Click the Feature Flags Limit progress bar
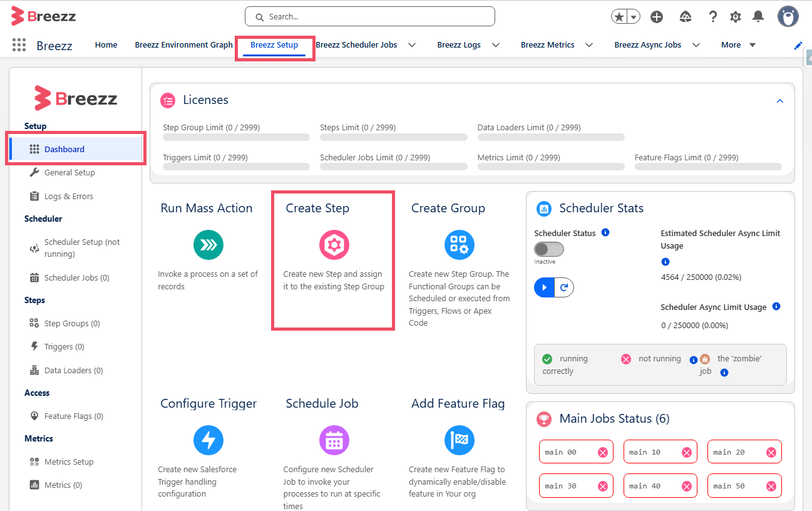The image size is (812, 511). pos(708,167)
